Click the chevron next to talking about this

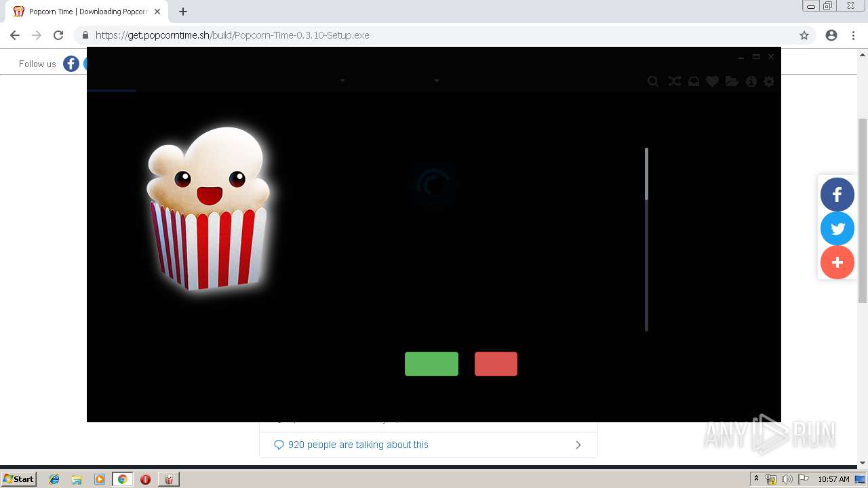pyautogui.click(x=578, y=445)
